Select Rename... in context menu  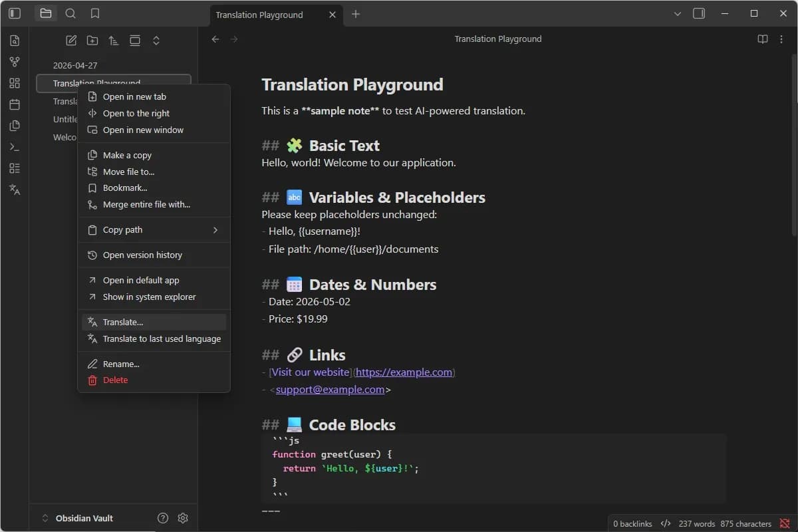[x=154, y=364]
